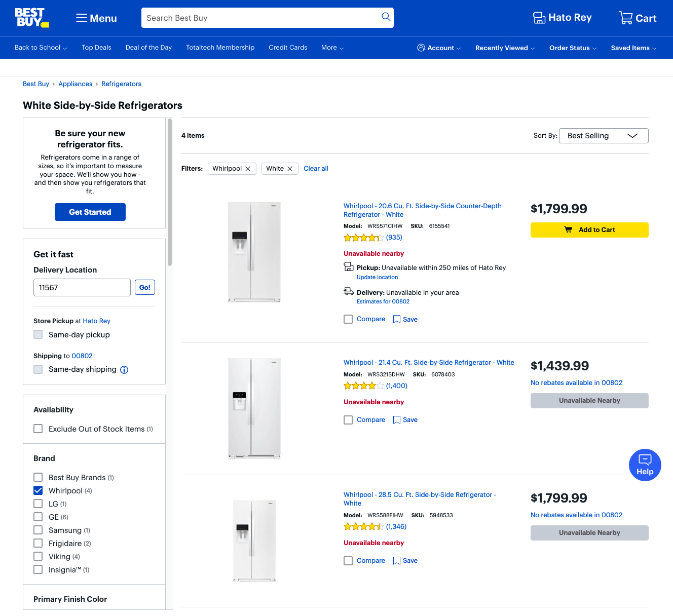Open Whirlpool 28.5 Cu. Ft. product title
The width and height of the screenshot is (673, 616).
coord(420,499)
